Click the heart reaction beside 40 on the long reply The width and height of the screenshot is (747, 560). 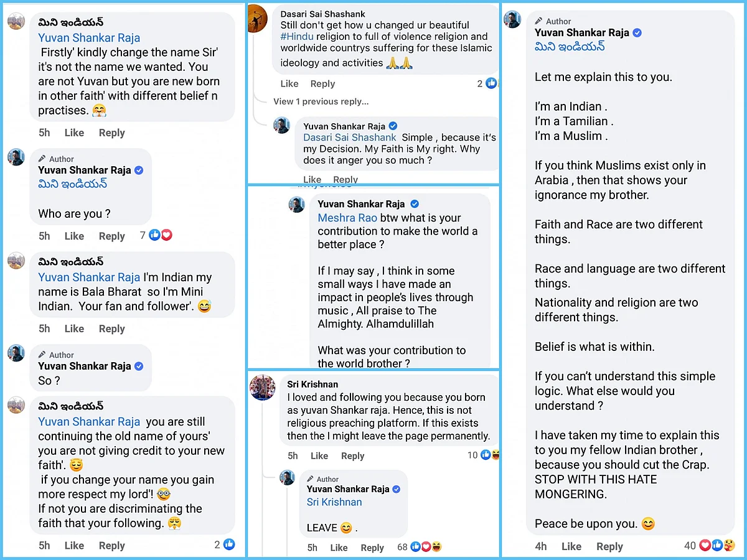tap(705, 546)
